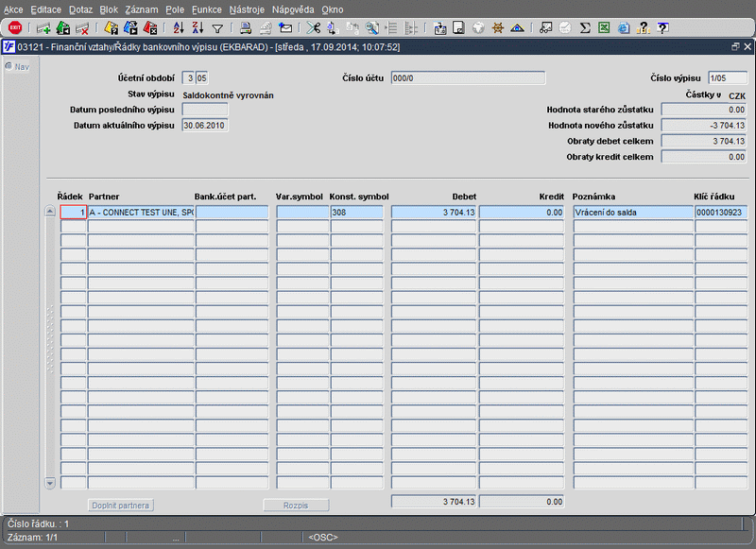This screenshot has height=549, width=756.
Task: Click the Řádek cell with value 1
Action: pos(74,212)
